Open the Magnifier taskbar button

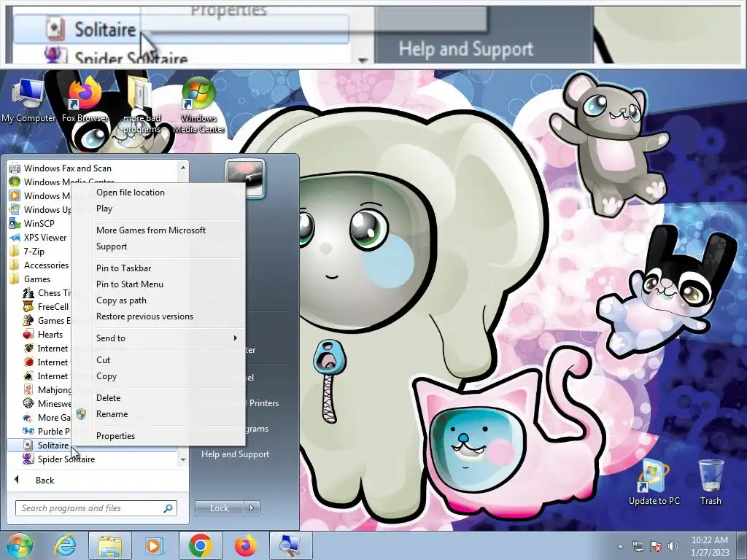[290, 545]
